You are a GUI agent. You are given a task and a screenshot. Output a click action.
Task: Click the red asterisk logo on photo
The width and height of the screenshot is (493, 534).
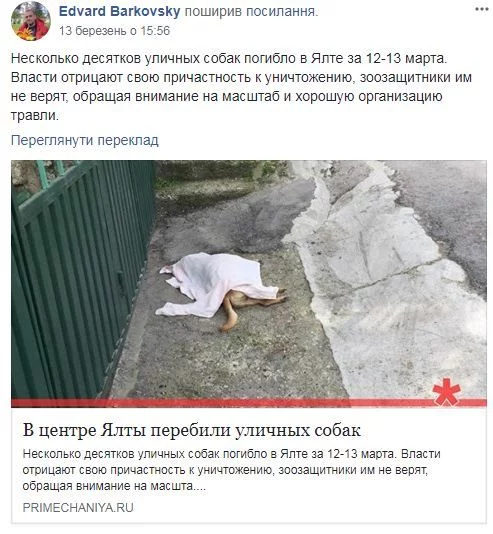click(x=447, y=393)
